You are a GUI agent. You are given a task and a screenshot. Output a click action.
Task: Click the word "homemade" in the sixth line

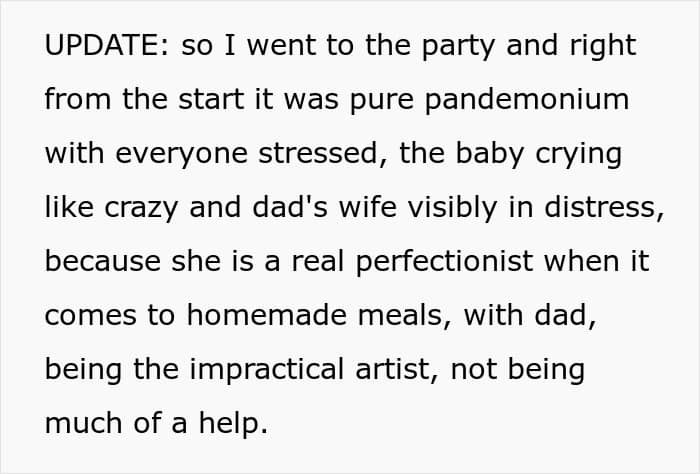267,316
